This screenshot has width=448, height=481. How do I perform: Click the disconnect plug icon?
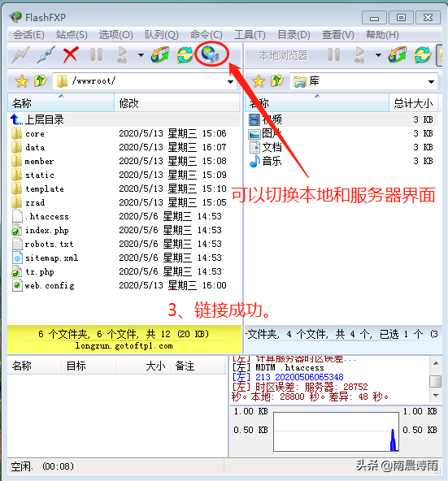coord(46,55)
